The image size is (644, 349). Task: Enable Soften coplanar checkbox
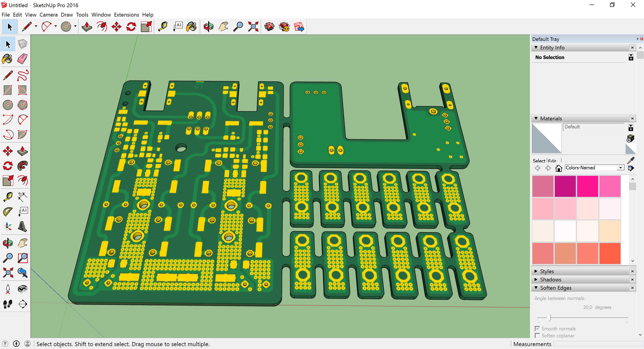(x=537, y=336)
